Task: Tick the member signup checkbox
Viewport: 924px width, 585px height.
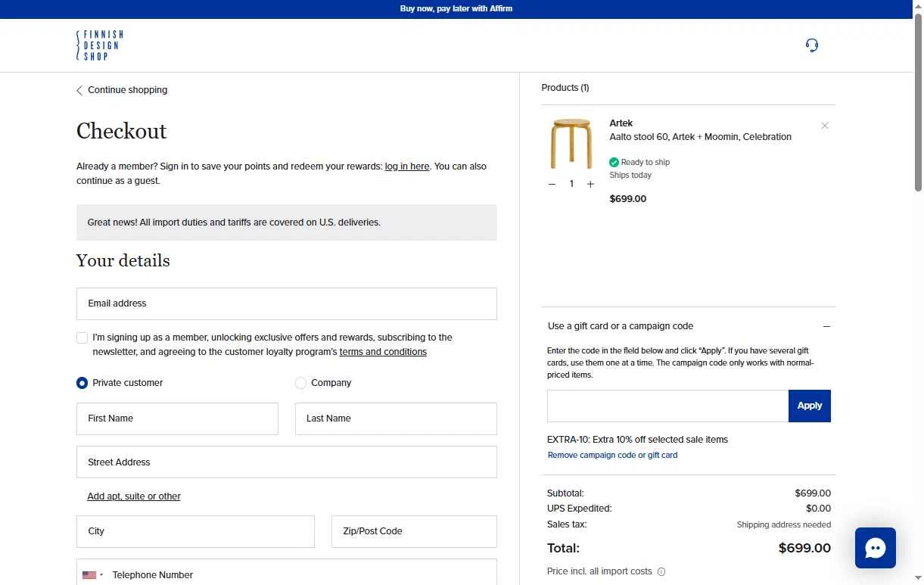Action: [x=82, y=338]
